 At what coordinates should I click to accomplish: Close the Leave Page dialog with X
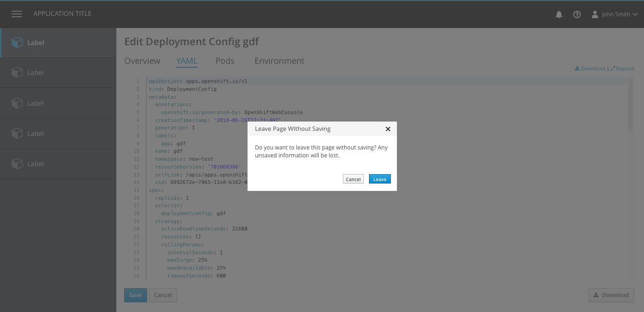(x=388, y=129)
